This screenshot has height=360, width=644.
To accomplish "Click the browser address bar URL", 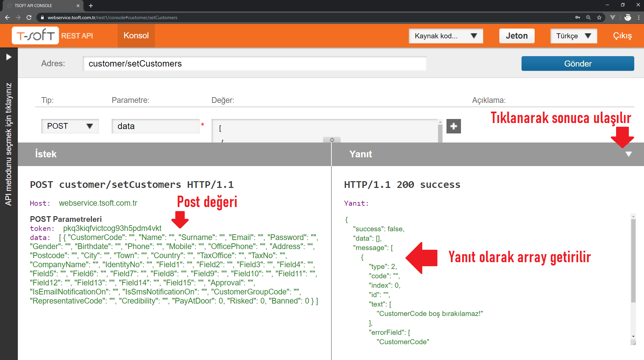I will tap(112, 17).
